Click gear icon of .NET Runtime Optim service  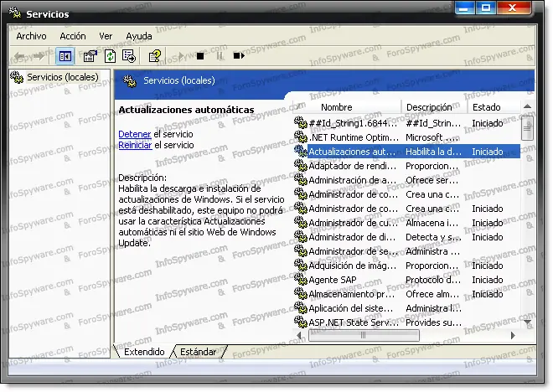click(x=301, y=137)
